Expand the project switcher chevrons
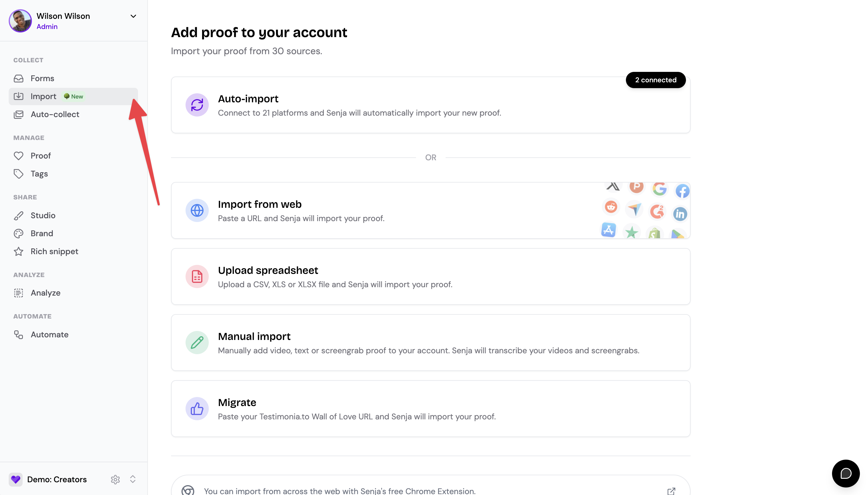868x495 pixels. click(132, 479)
